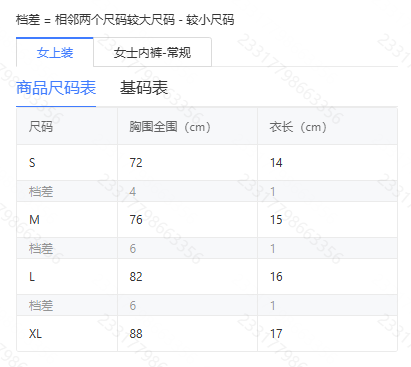411x367 pixels.
Task: Select the M size cell
Action: [x=67, y=220]
